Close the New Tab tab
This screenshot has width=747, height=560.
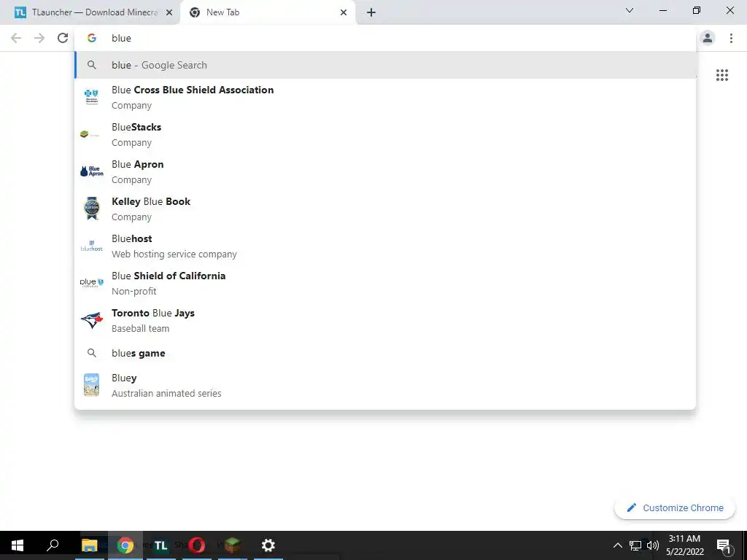click(x=344, y=12)
